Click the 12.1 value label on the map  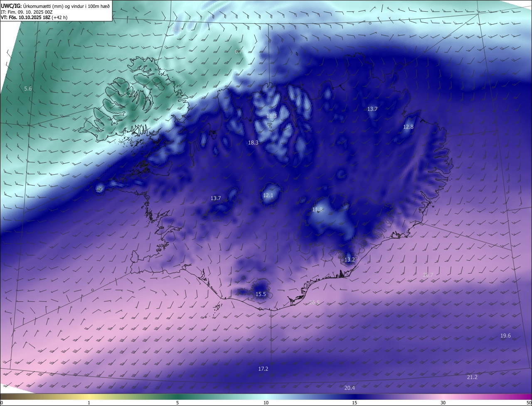268,195
